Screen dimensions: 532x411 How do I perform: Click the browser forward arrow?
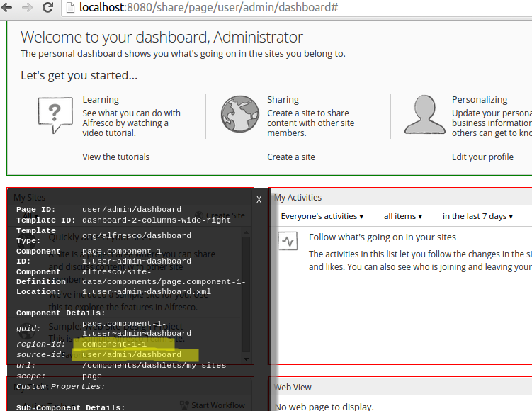(x=27, y=7)
